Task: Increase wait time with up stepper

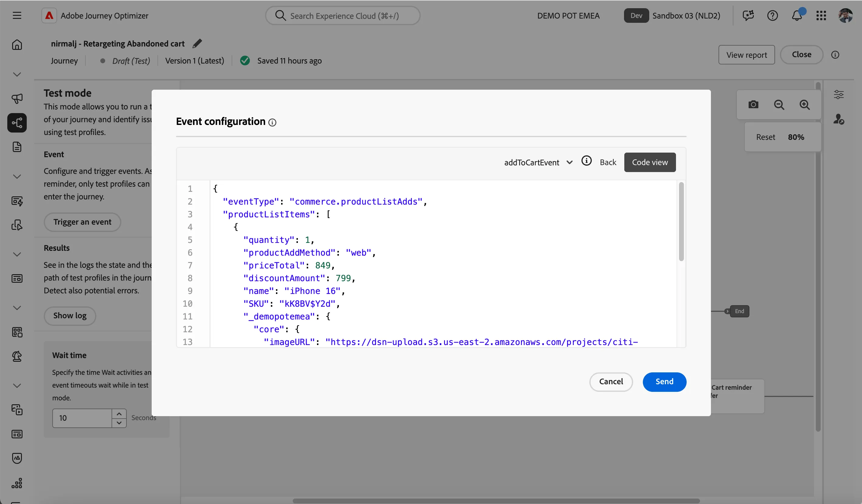Action: tap(119, 414)
